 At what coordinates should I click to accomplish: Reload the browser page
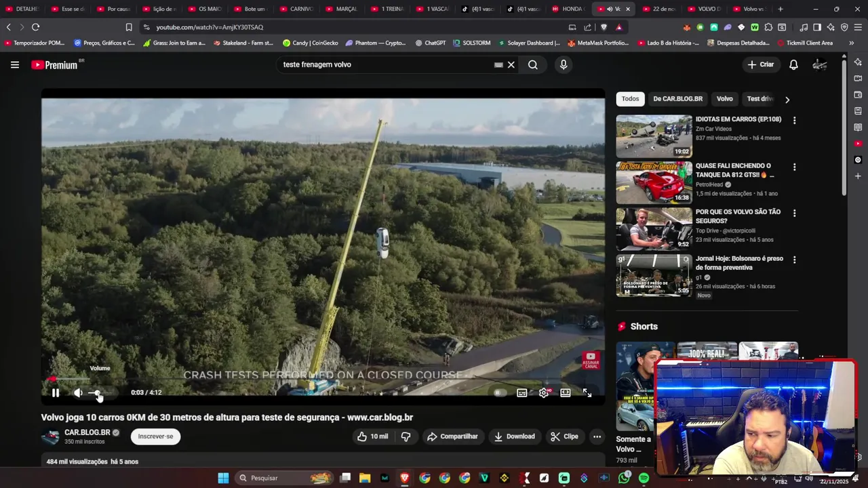35,27
